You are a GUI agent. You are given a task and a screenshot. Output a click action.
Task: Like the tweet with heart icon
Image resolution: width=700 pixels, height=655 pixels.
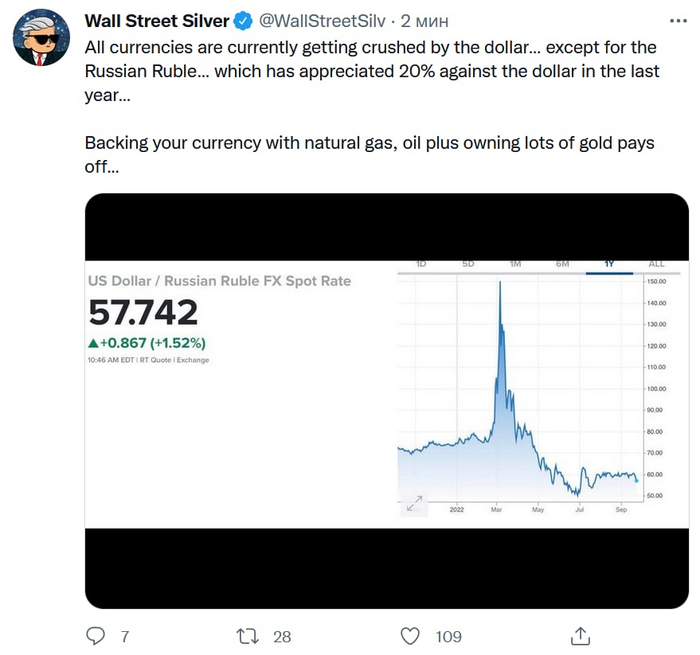(410, 635)
